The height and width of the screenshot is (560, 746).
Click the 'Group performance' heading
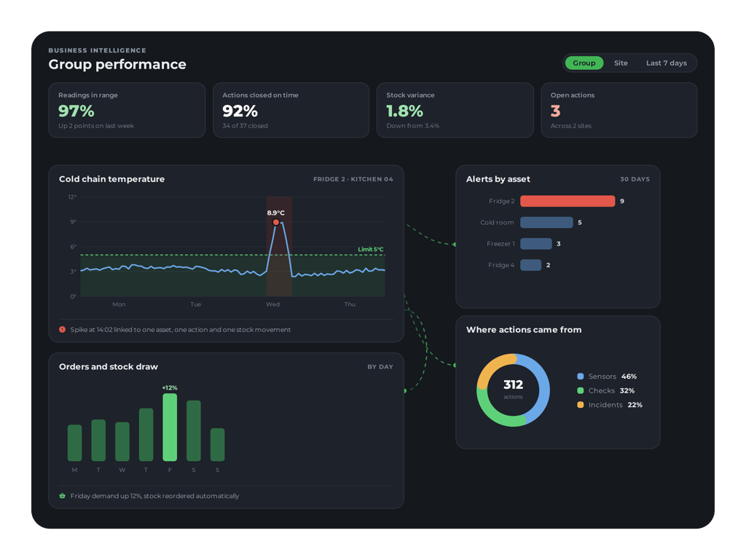click(117, 64)
